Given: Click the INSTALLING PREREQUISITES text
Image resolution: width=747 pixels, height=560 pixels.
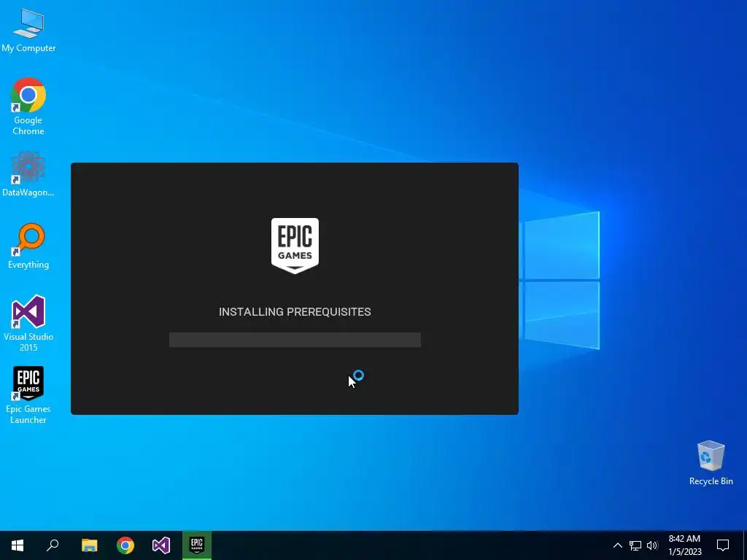Looking at the screenshot, I should pos(295,312).
